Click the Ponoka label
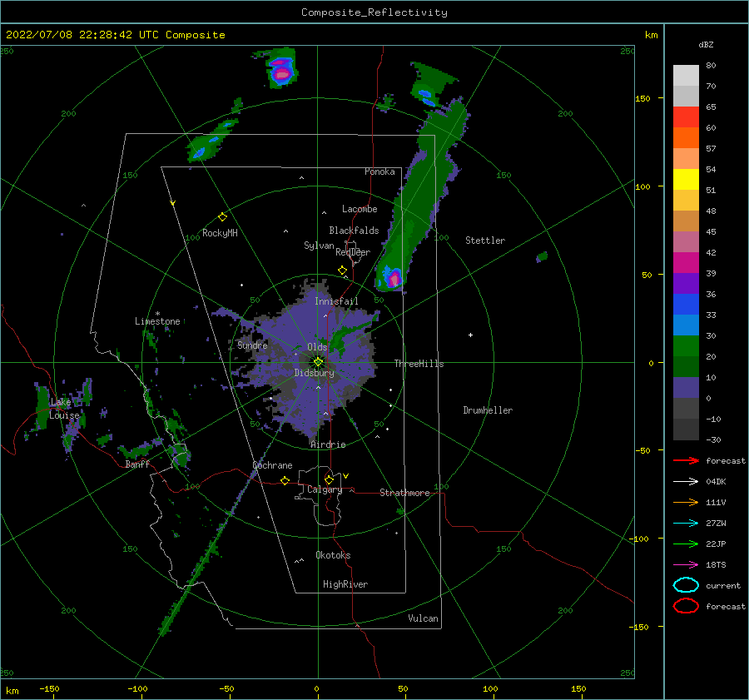This screenshot has width=749, height=700. pos(379,171)
